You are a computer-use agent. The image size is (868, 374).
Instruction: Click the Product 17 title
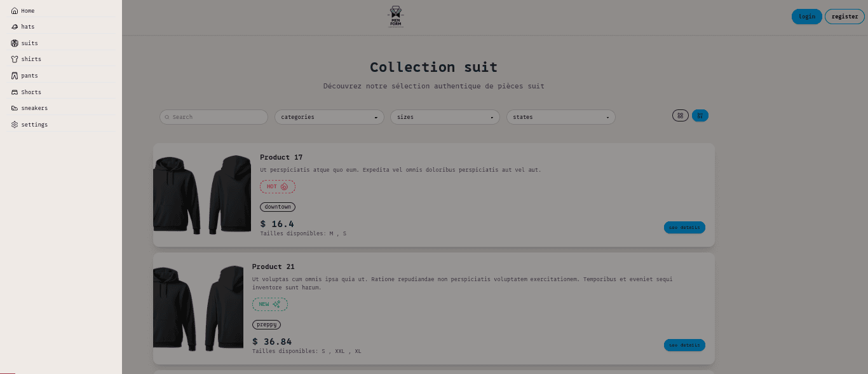click(x=281, y=157)
